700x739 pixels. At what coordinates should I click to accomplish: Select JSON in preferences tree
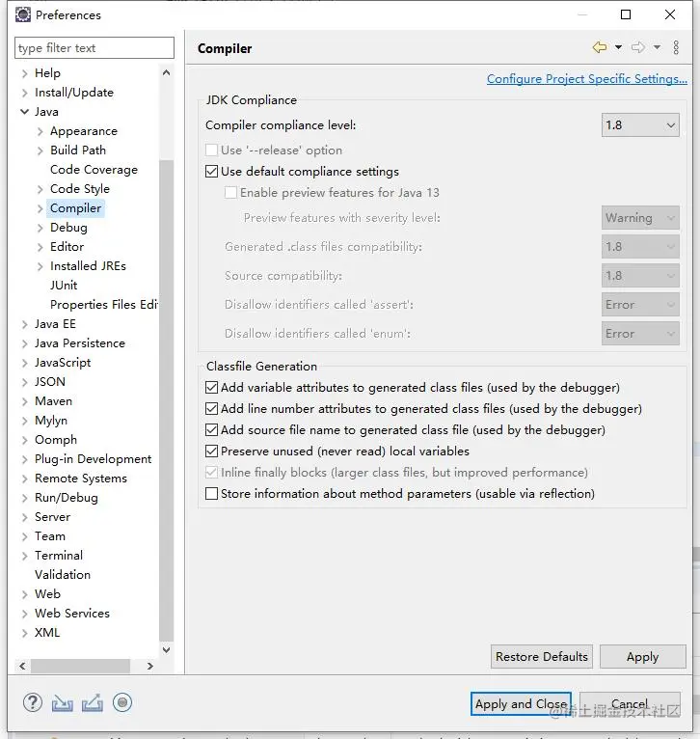click(x=50, y=382)
